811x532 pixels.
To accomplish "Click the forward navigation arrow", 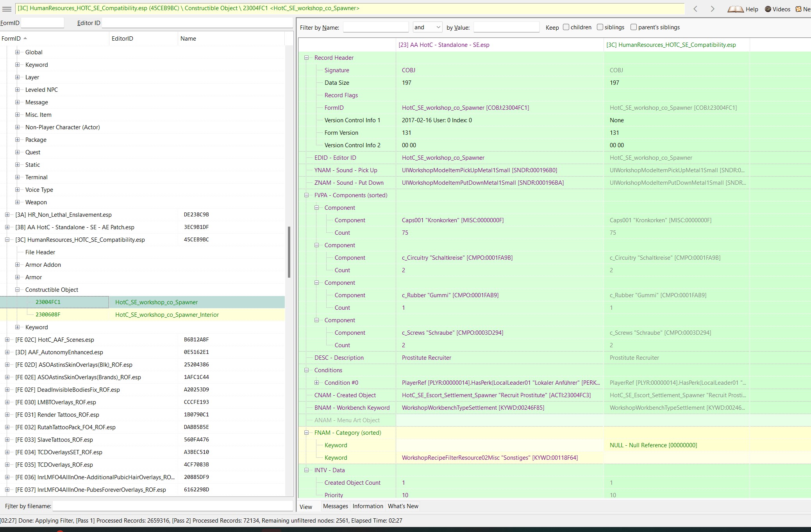I will point(712,9).
